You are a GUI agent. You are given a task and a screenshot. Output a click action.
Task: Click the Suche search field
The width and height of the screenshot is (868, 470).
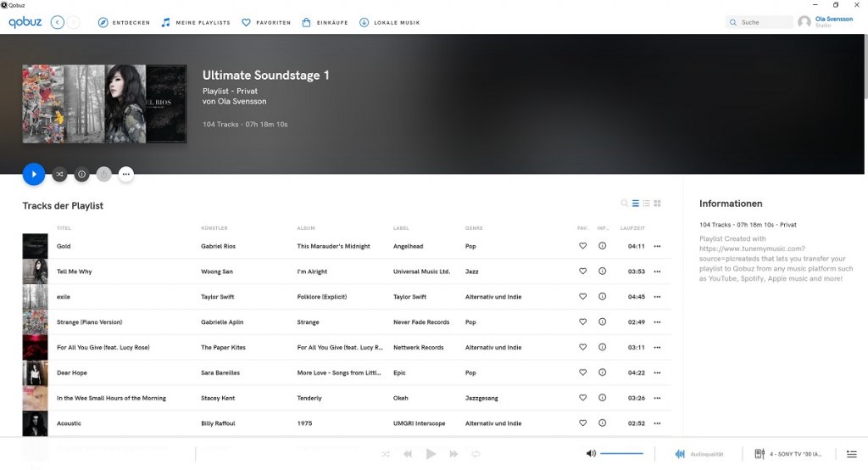click(x=759, y=22)
